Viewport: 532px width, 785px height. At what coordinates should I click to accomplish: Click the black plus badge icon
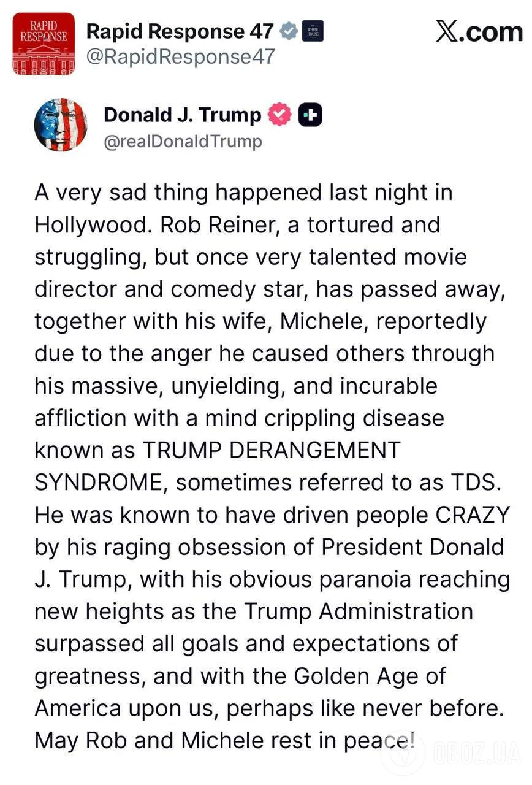click(x=310, y=115)
